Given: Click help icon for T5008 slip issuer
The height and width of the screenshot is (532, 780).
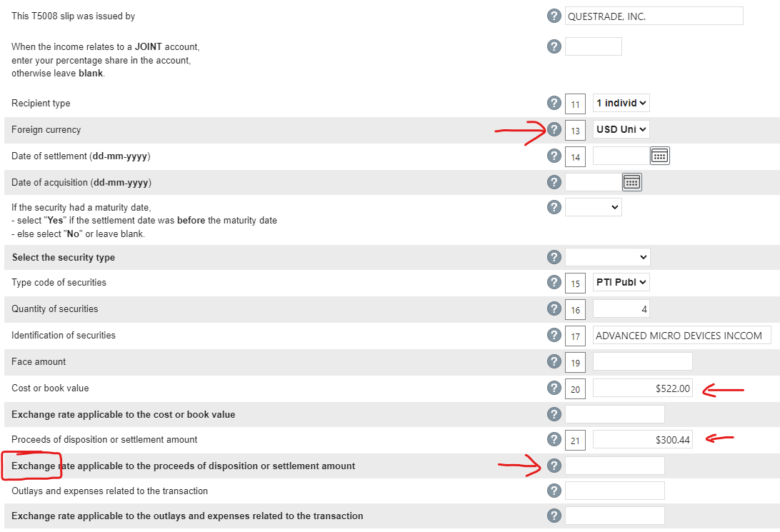Looking at the screenshot, I should pos(554,16).
